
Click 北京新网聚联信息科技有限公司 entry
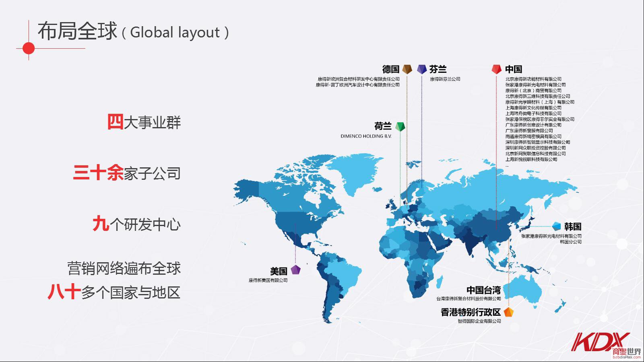click(x=535, y=154)
